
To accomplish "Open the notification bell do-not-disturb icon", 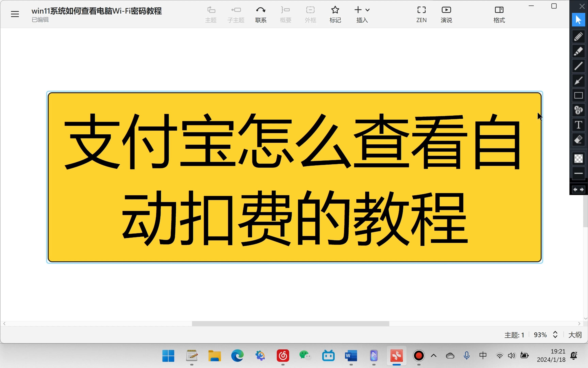I will 574,356.
